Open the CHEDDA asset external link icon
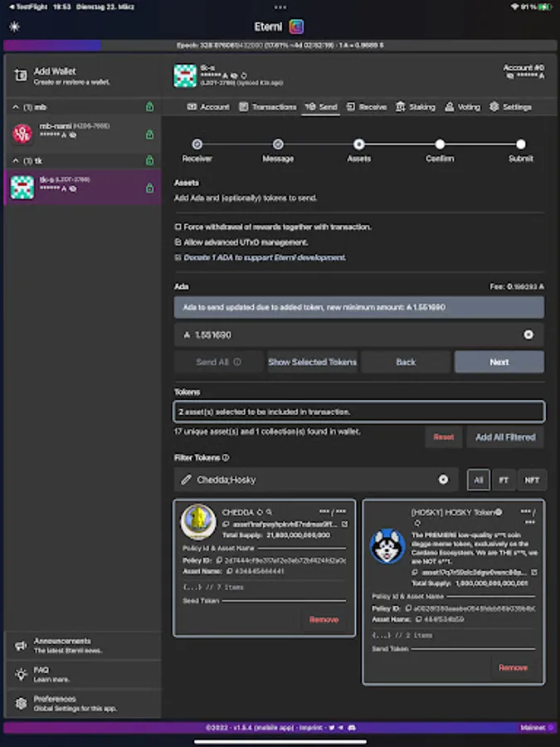 point(345,524)
